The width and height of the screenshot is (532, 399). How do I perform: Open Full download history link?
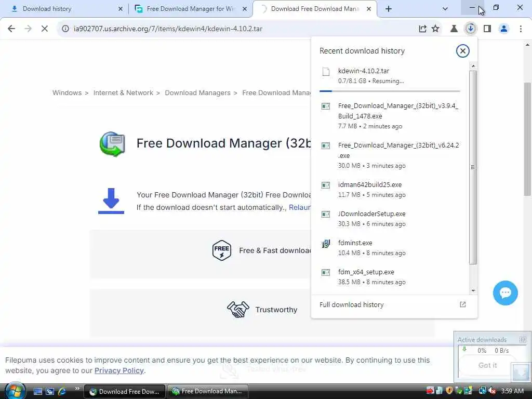pyautogui.click(x=352, y=304)
